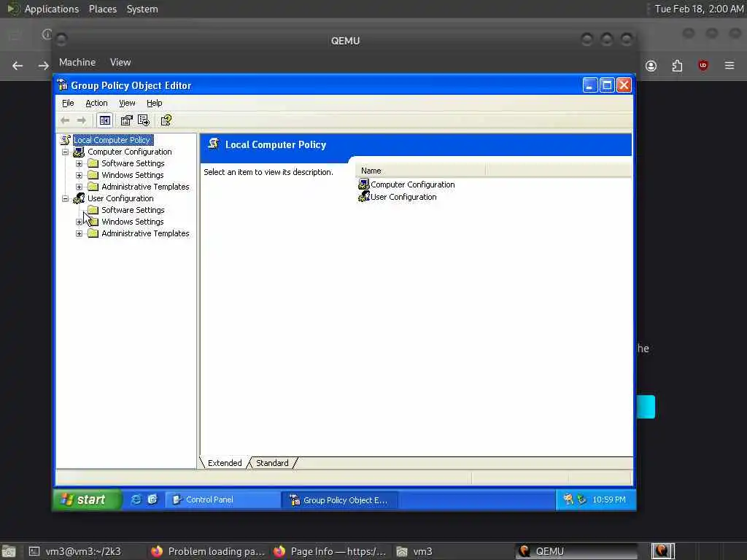
Task: Click the Computer Configuration tree icon
Action: pyautogui.click(x=79, y=152)
